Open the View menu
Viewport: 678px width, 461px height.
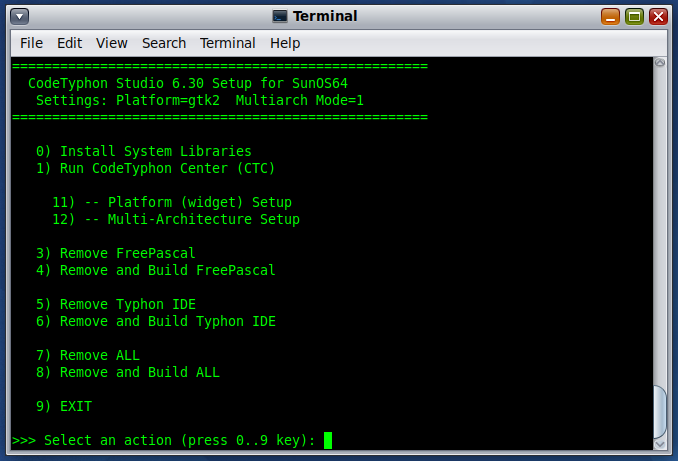pos(112,43)
